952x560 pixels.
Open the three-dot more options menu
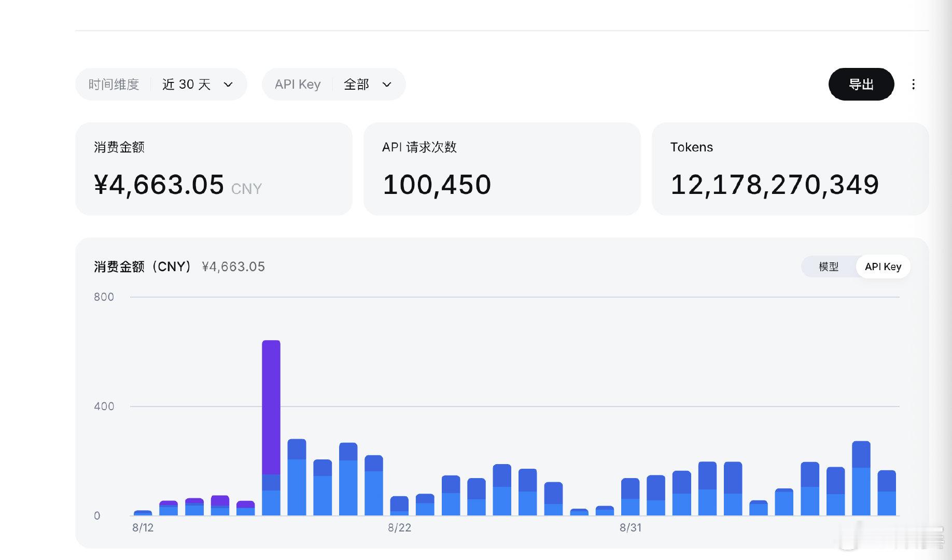(x=913, y=84)
